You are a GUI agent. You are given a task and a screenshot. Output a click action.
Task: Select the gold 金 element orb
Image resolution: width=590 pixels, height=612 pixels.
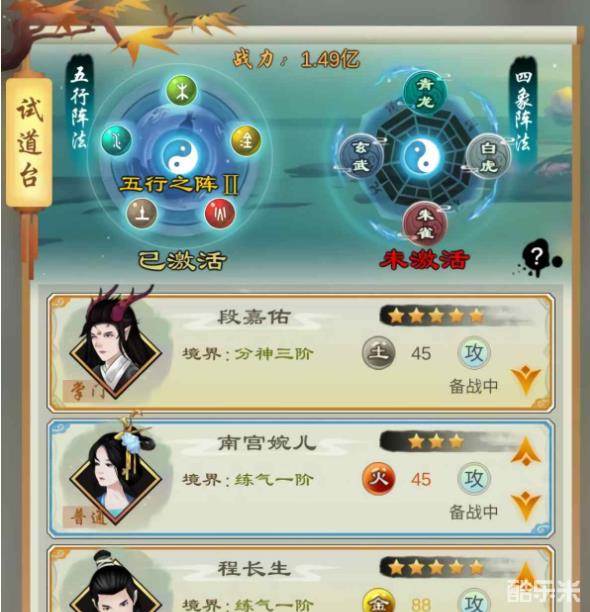coord(246,141)
